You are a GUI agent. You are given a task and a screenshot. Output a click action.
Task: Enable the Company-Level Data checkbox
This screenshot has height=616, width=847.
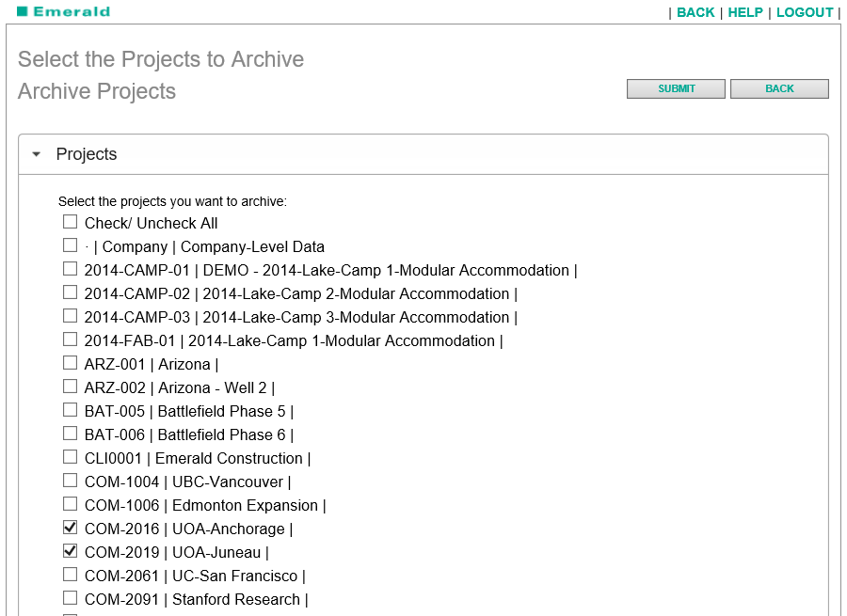(70, 245)
